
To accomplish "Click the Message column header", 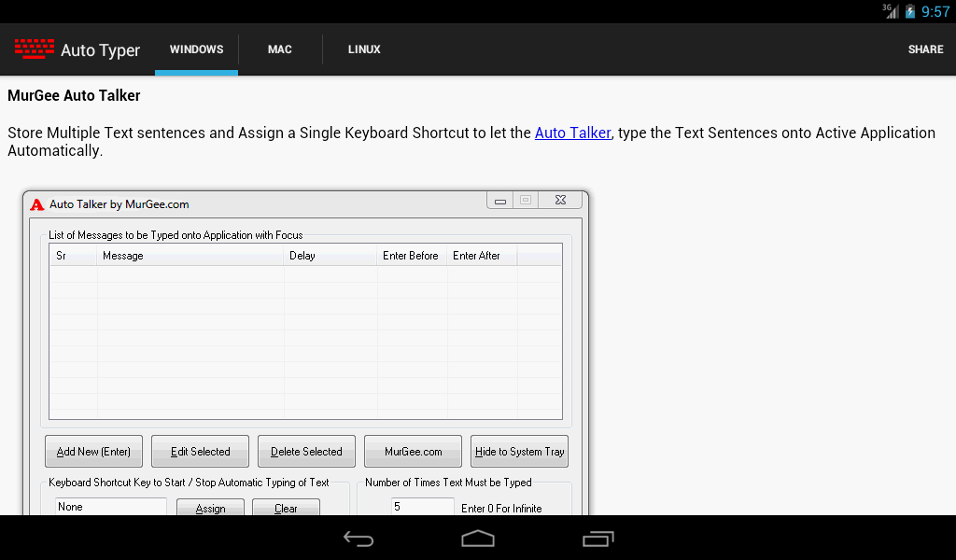I will tap(190, 256).
